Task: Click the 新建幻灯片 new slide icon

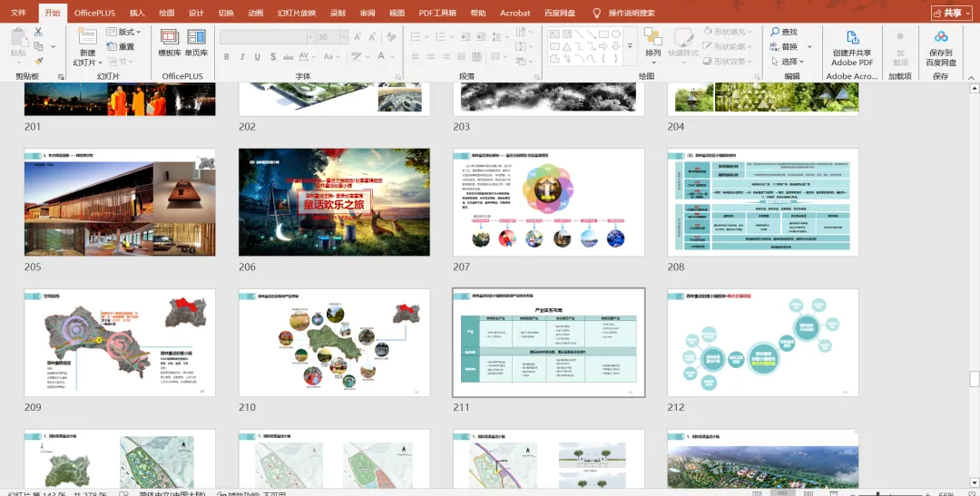Action: point(87,35)
